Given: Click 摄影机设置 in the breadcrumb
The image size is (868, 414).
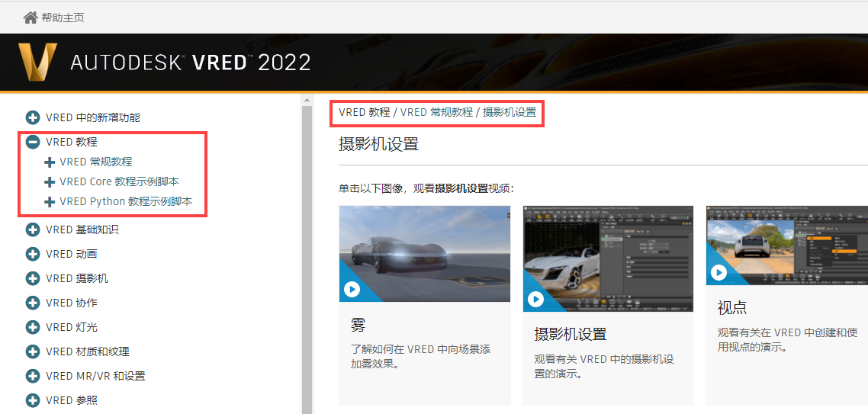Looking at the screenshot, I should (x=510, y=112).
